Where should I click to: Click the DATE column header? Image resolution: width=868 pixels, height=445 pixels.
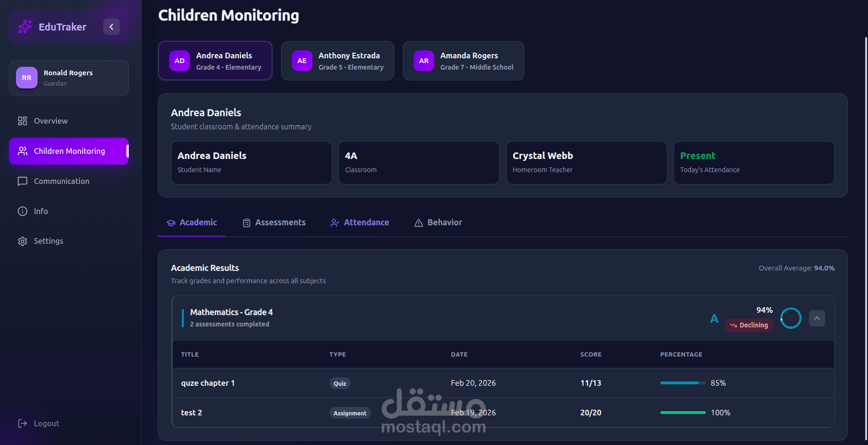[x=459, y=354]
